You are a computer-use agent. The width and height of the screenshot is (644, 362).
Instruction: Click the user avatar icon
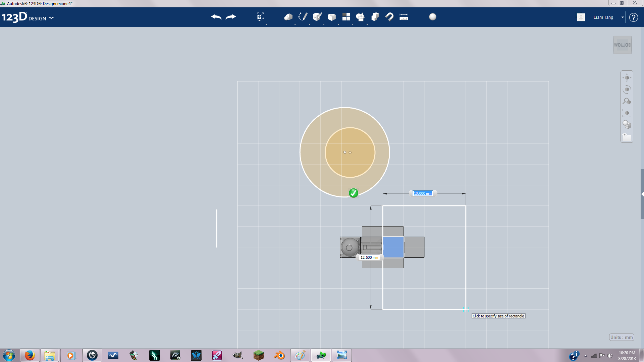tap(581, 17)
